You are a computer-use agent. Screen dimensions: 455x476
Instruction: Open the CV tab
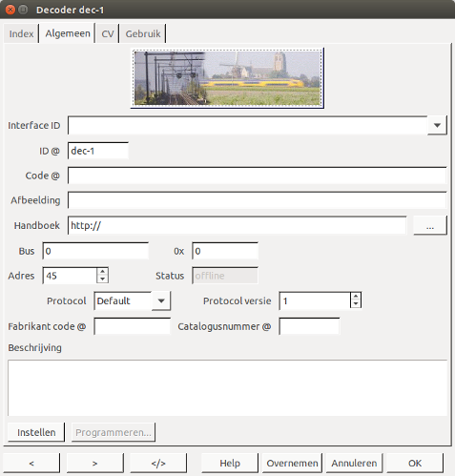click(x=108, y=33)
